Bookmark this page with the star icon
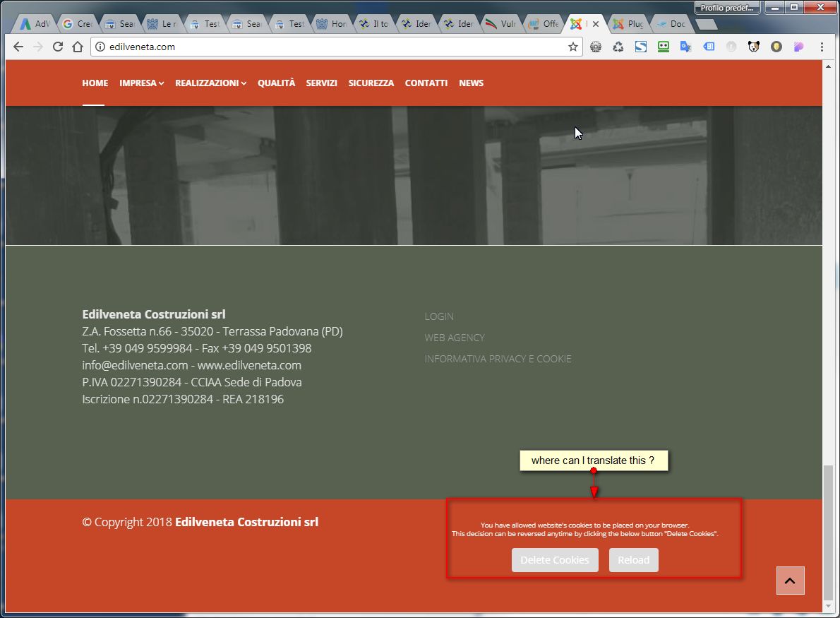The width and height of the screenshot is (840, 618). coord(572,47)
